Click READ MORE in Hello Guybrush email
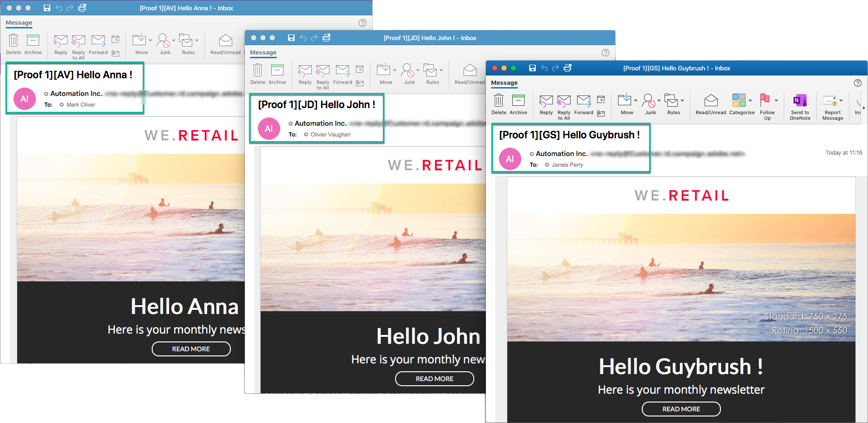 (681, 409)
